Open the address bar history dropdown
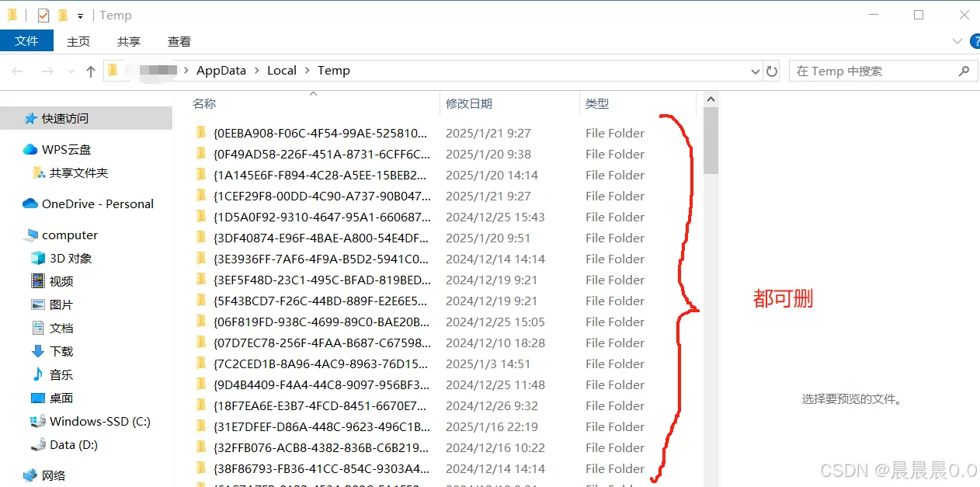The height and width of the screenshot is (487, 980). (x=756, y=71)
